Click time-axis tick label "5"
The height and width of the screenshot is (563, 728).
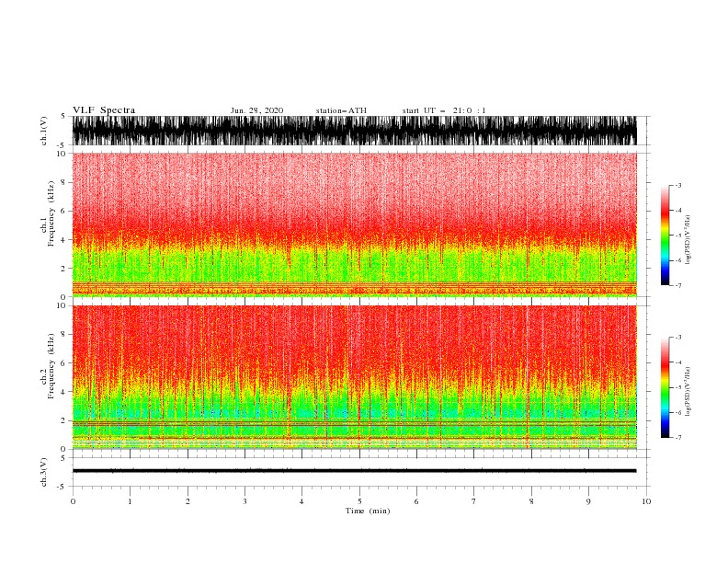(359, 501)
